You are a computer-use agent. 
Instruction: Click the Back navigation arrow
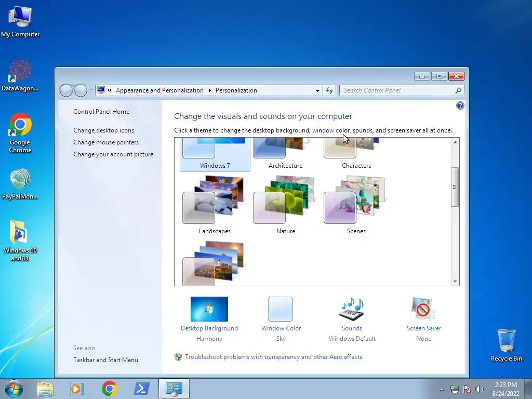pos(66,90)
